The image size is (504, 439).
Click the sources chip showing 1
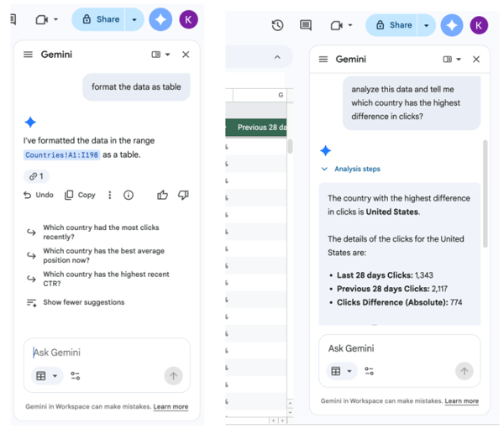[x=36, y=176]
